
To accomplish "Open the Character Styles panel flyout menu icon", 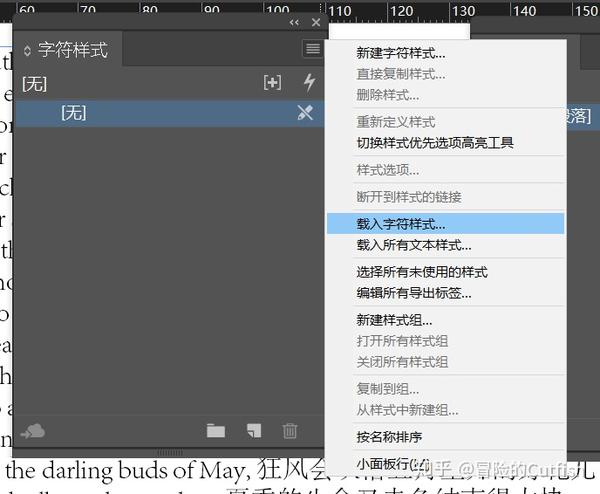I will (313, 49).
